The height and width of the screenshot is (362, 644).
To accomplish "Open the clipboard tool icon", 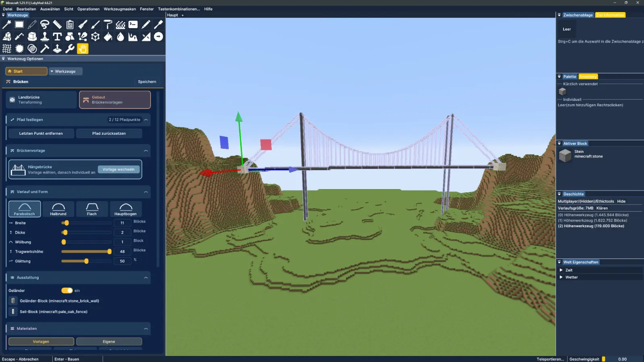I will (x=70, y=25).
